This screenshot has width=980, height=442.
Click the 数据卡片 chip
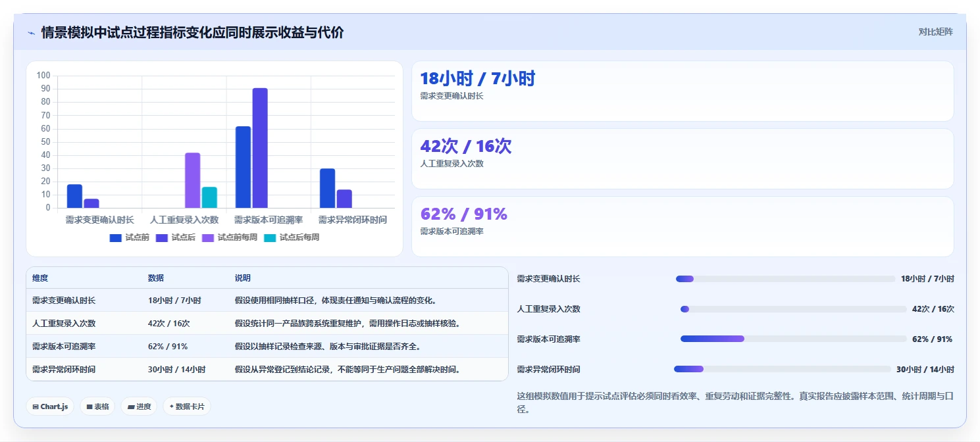(x=187, y=406)
